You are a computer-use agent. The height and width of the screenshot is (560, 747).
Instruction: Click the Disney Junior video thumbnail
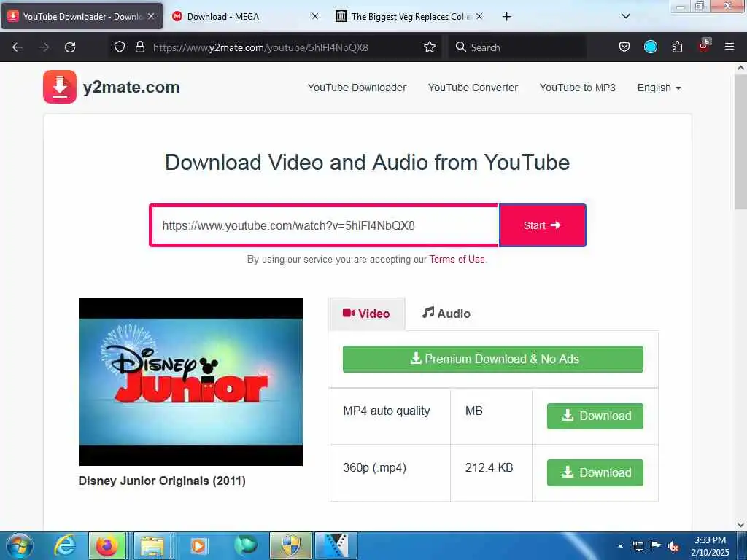click(x=190, y=381)
